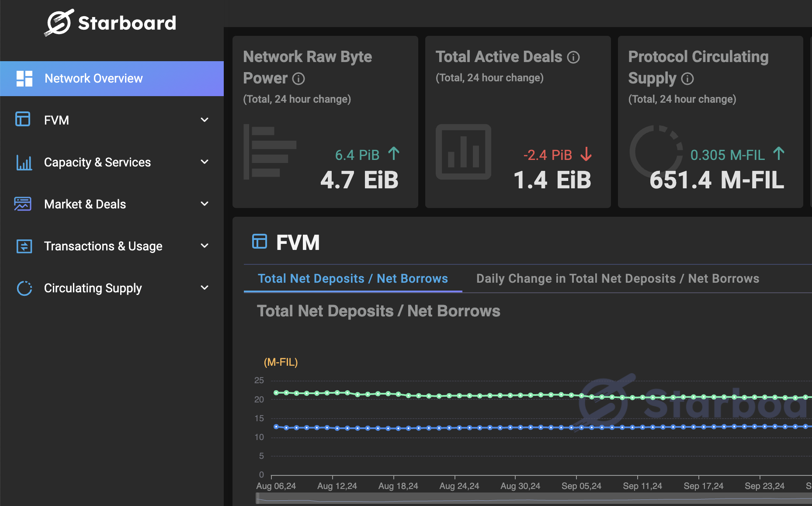This screenshot has width=812, height=506.
Task: Open the Total Active Deals info tooltip
Action: (x=574, y=57)
